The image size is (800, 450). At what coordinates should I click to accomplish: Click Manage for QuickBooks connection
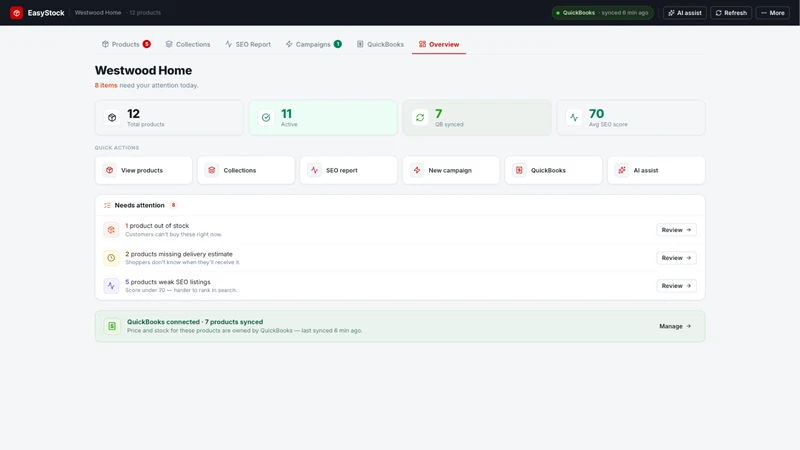(675, 326)
